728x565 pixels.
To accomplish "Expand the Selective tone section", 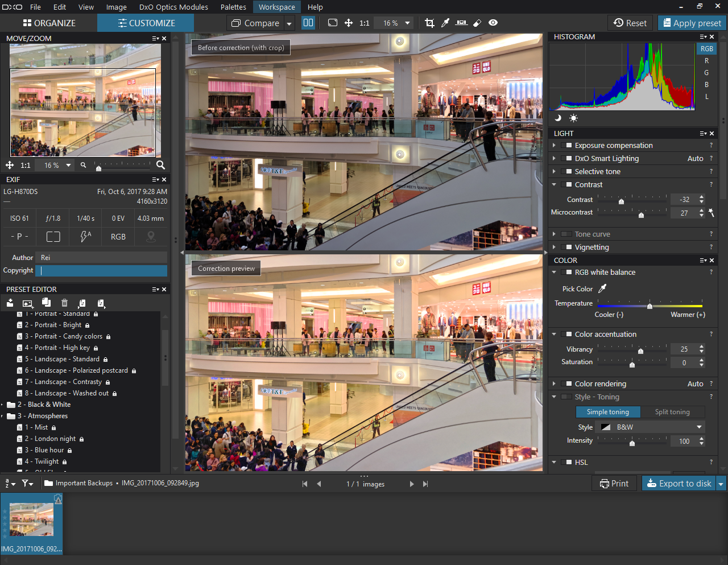I will [x=554, y=172].
